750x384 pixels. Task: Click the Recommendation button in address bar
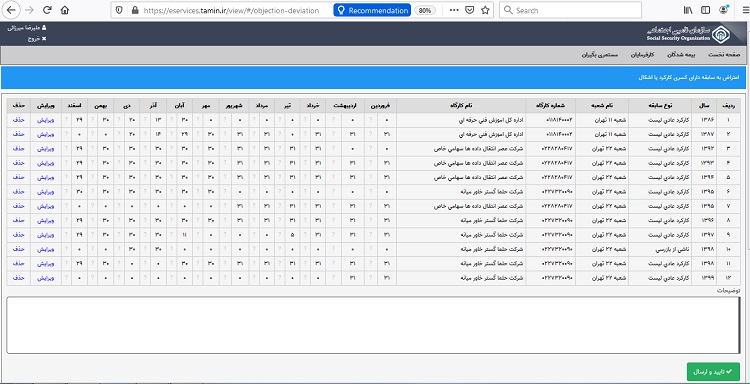pos(372,10)
